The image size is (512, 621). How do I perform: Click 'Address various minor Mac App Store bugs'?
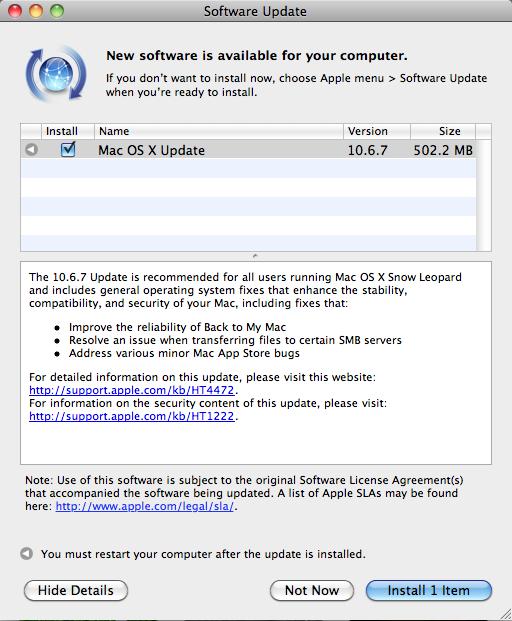184,353
